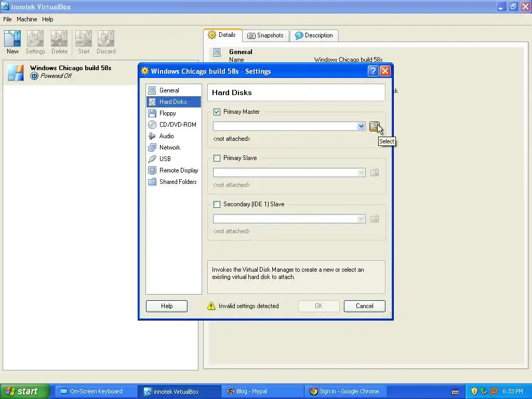Viewport: 532px width, 399px height.
Task: Click the Start toolbar icon
Action: point(84,42)
